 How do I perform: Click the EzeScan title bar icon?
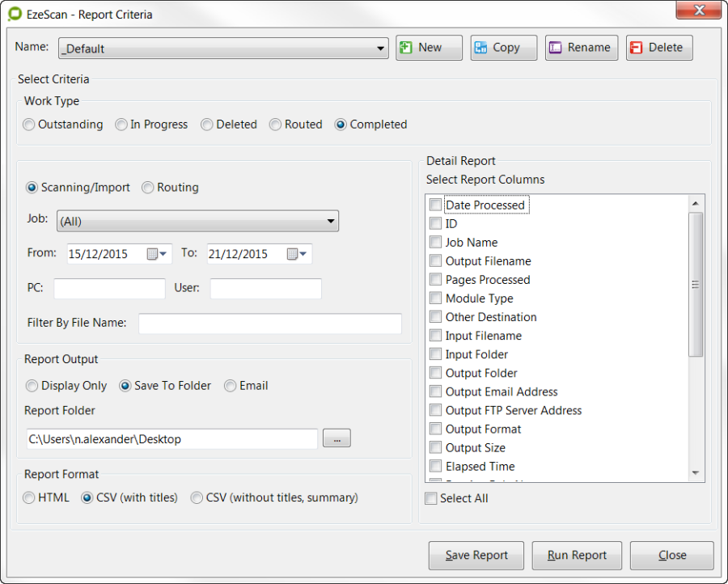pos(15,14)
